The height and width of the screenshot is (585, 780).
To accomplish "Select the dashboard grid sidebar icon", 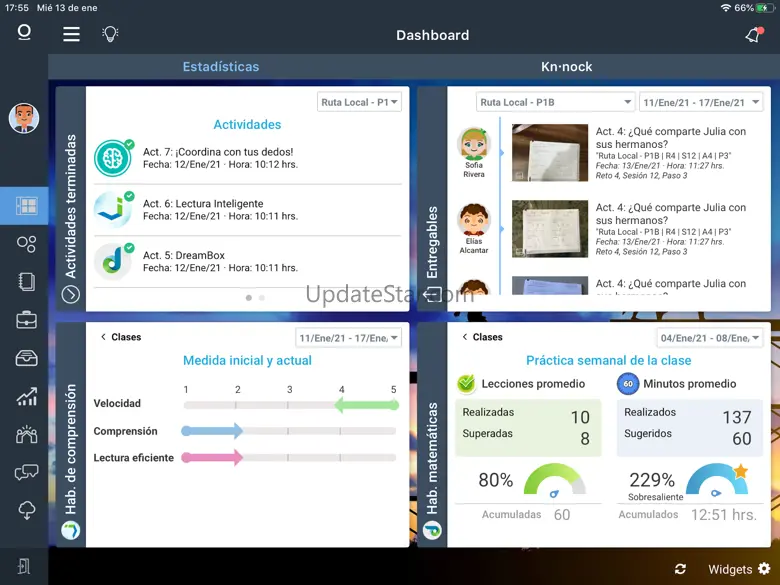I will (26, 205).
